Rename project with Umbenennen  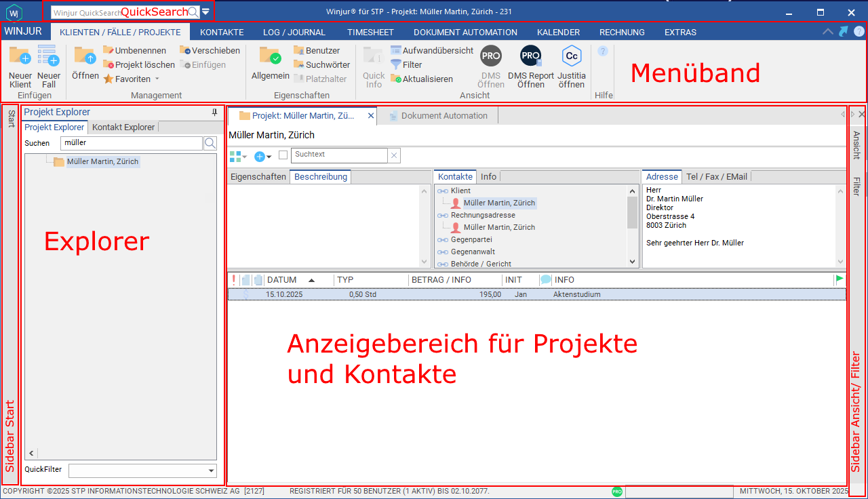134,50
